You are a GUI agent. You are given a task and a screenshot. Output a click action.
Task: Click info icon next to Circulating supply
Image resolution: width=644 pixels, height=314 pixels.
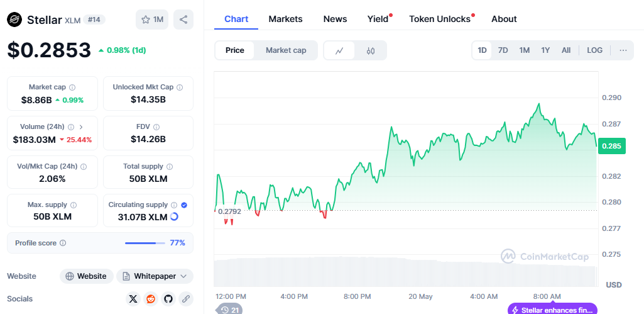[174, 205]
